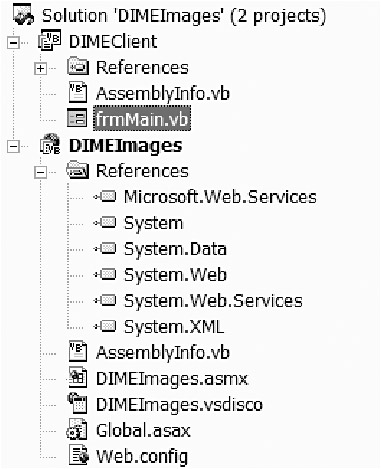Click the Solution 'DIMEImages' icon
Screen dimensions: 381x469
(x=23, y=14)
